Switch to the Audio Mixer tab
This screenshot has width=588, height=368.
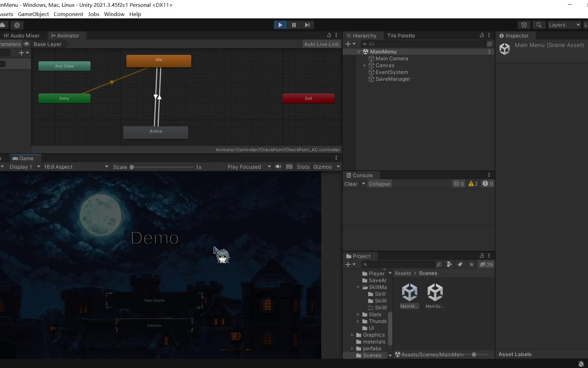click(x=22, y=35)
